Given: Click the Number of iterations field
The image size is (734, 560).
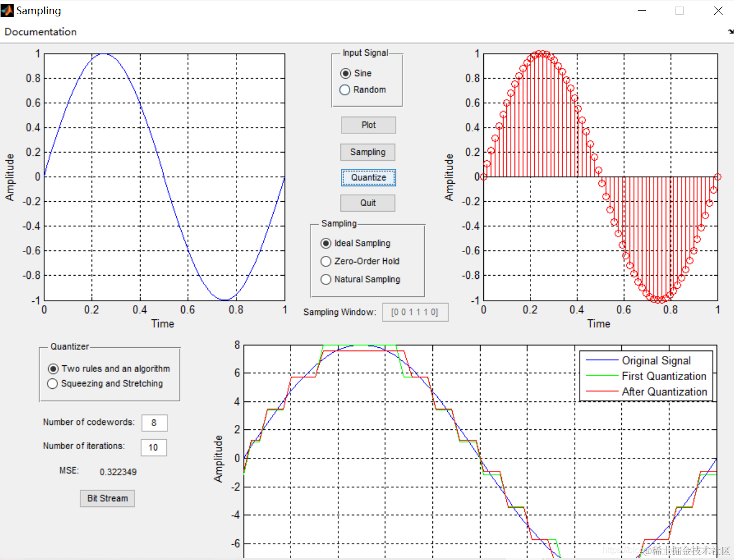Looking at the screenshot, I should (154, 447).
